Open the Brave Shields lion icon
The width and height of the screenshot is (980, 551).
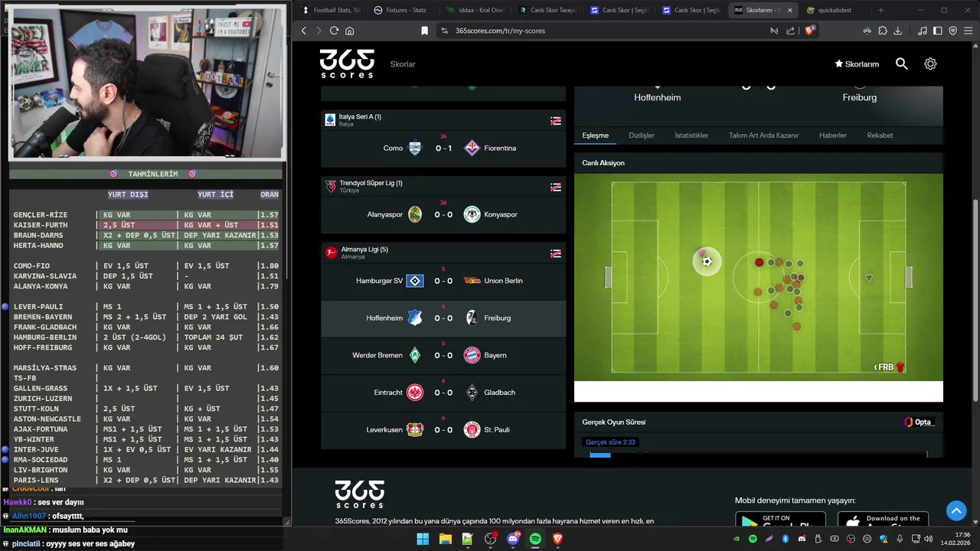pos(811,31)
